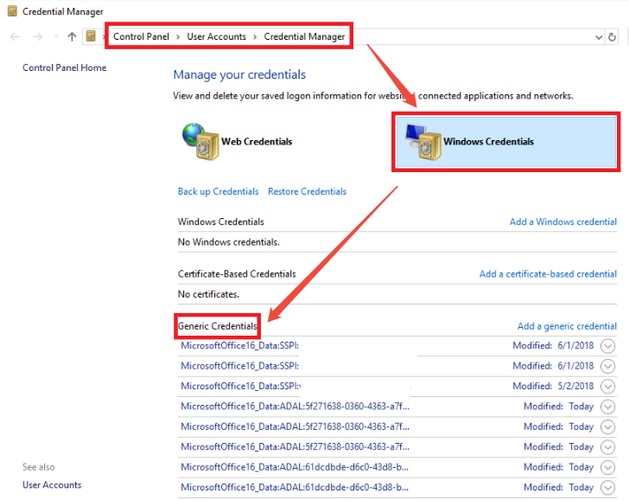The image size is (629, 500).
Task: Select Control Panel in the breadcrumb
Action: [141, 37]
